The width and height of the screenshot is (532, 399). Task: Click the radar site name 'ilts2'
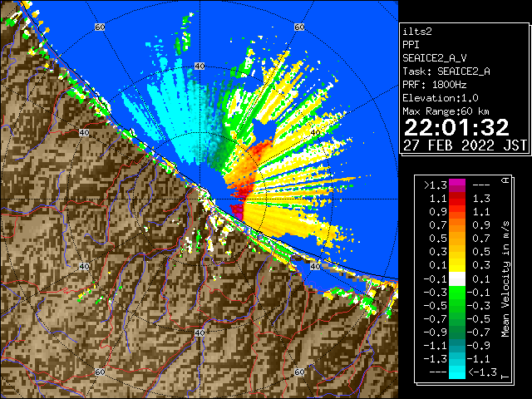click(x=417, y=32)
